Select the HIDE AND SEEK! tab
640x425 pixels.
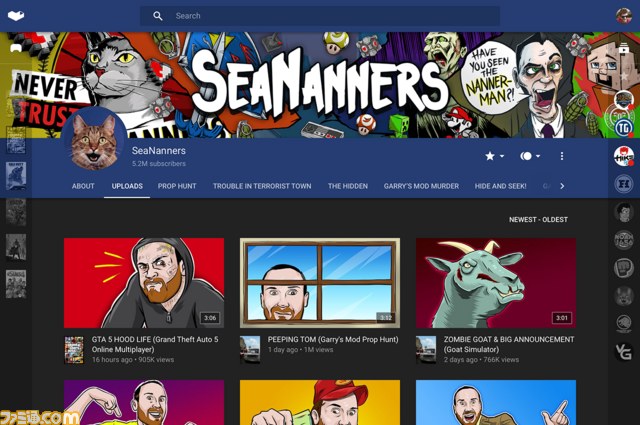click(x=500, y=186)
